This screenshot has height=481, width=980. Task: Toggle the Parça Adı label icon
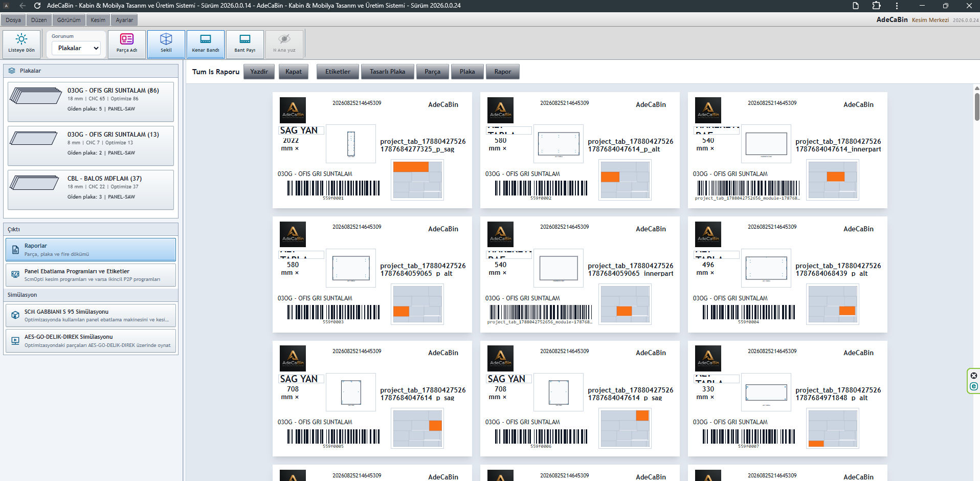[x=127, y=39]
